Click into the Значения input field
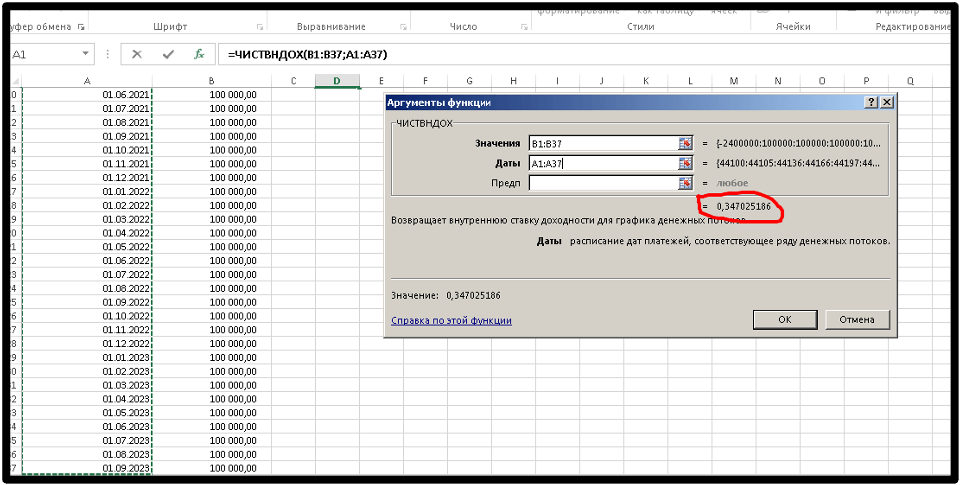The width and height of the screenshot is (960, 485). click(x=602, y=143)
